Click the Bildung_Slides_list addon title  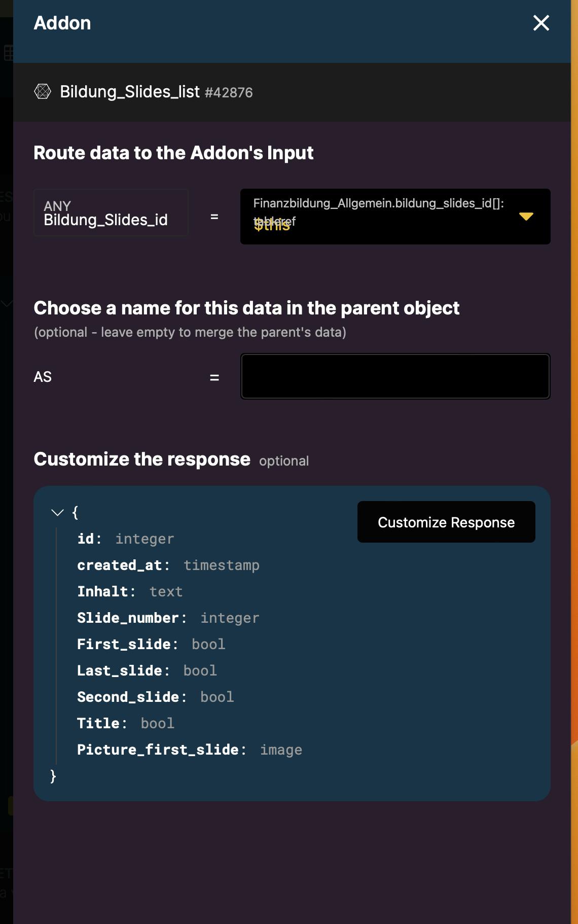130,92
